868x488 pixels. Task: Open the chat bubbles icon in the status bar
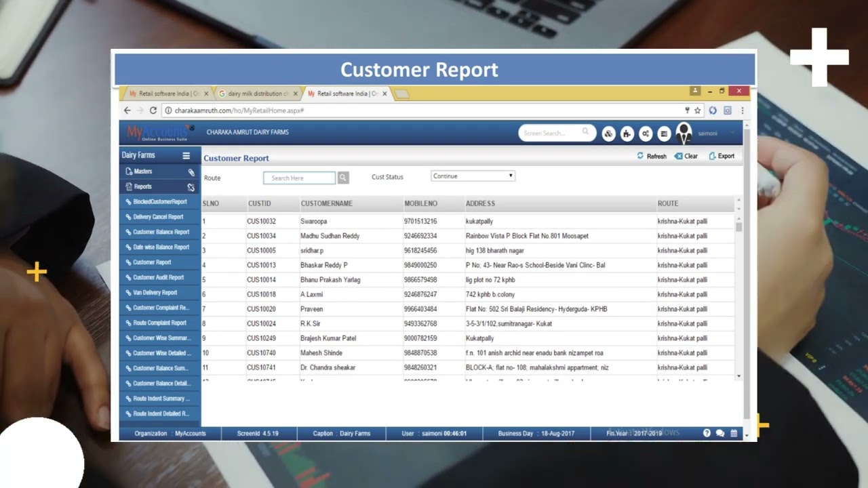[x=720, y=433]
